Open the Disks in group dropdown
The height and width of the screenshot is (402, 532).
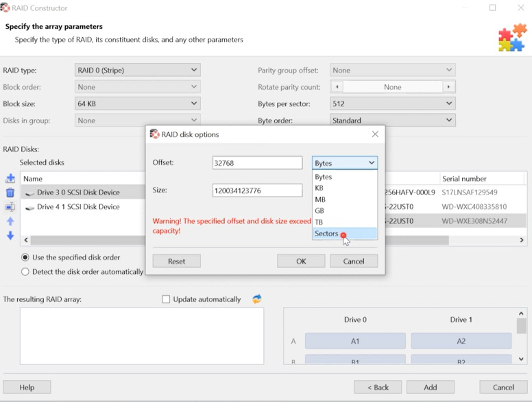coord(137,121)
